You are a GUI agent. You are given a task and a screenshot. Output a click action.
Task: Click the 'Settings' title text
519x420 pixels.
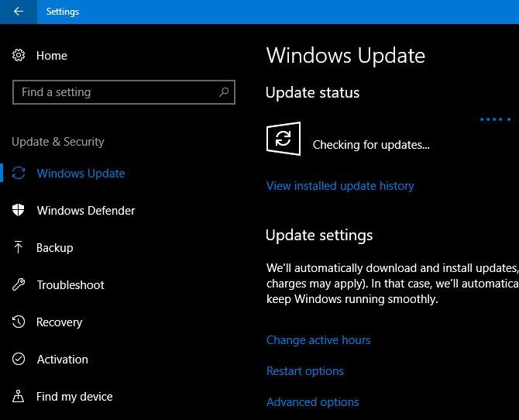[x=63, y=12]
